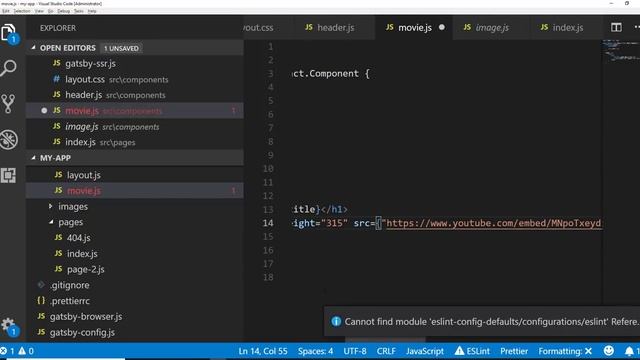Open the Search view in activity bar

9,68
